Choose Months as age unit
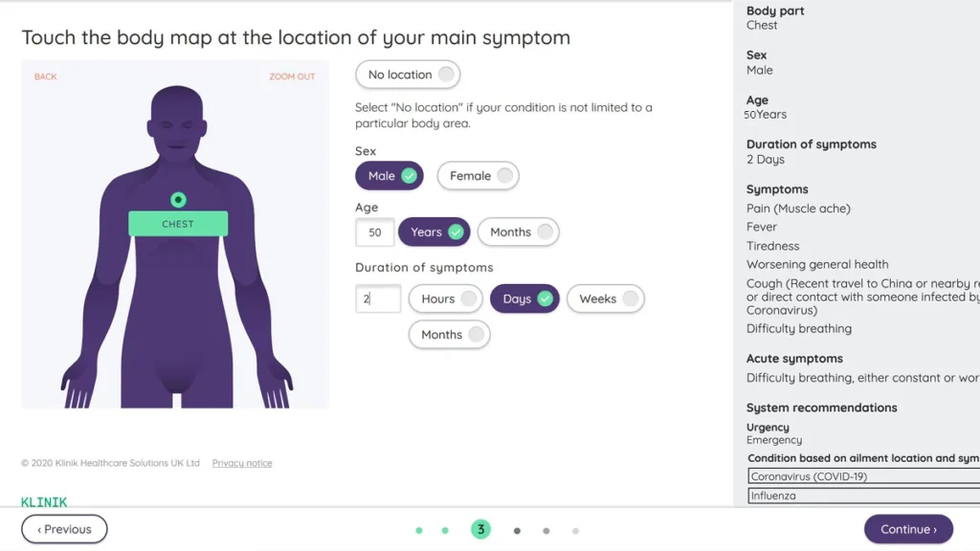980x551 pixels. (x=518, y=232)
